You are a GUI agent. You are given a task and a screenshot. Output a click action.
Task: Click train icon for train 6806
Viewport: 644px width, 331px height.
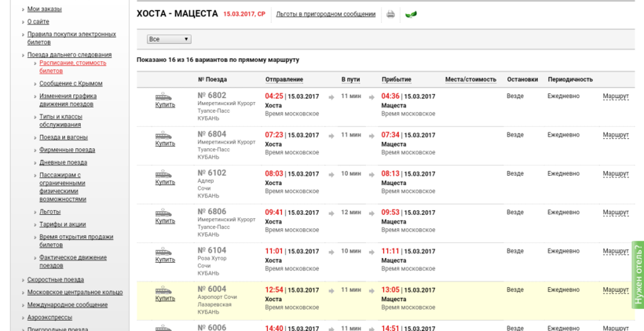(164, 212)
